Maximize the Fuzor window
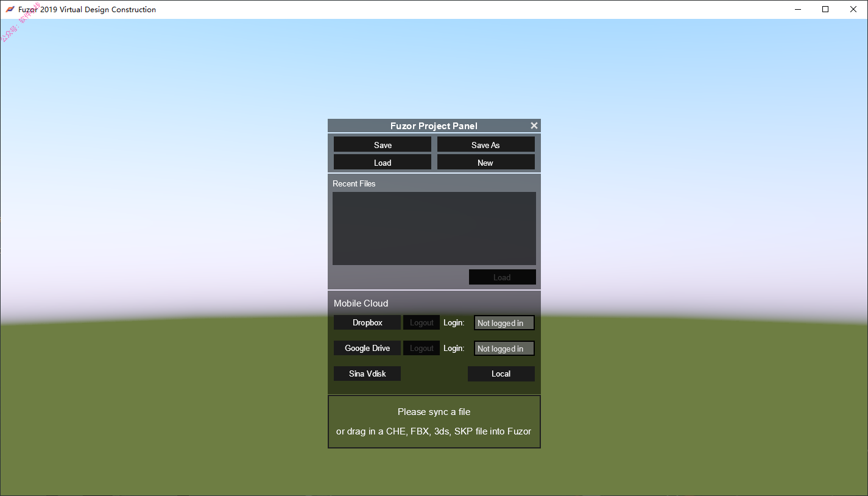This screenshot has width=868, height=496. pyautogui.click(x=825, y=9)
